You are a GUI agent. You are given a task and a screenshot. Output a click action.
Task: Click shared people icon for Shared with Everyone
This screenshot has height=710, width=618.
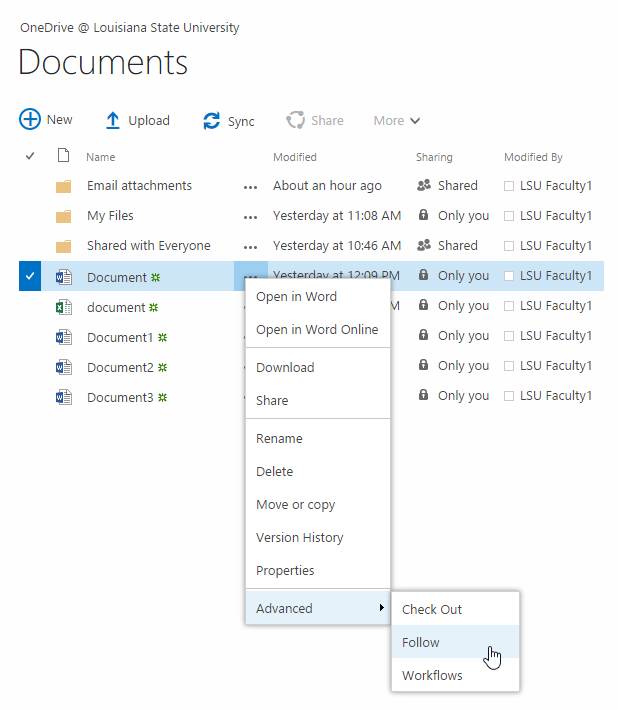coord(424,245)
